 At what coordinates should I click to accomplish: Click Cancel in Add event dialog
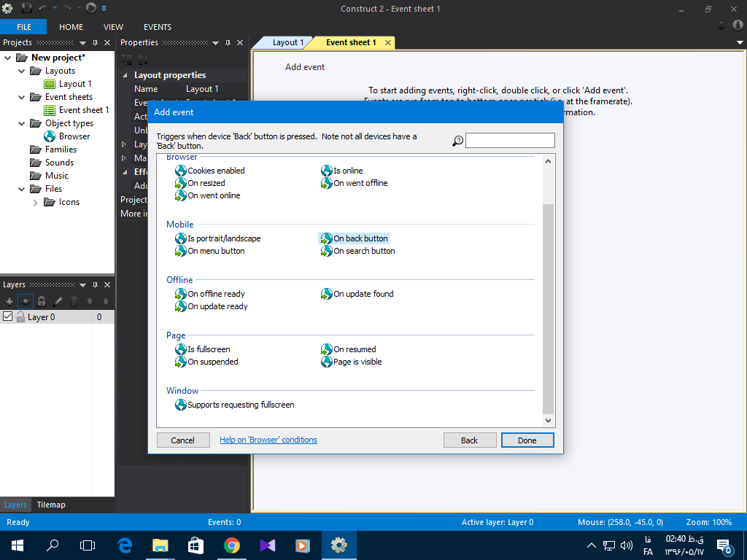[x=183, y=440]
